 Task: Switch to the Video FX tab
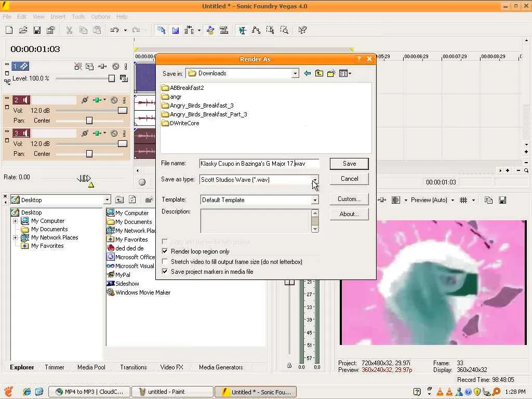pos(171,367)
